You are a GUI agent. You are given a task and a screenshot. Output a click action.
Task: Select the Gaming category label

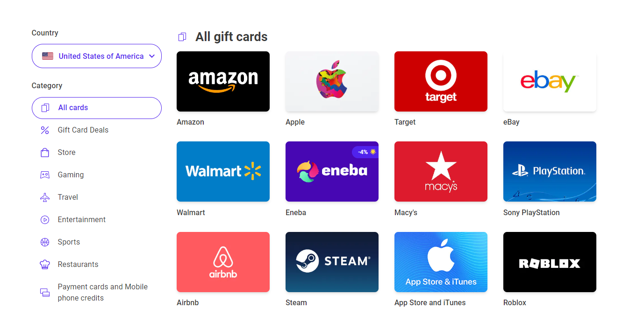point(71,175)
